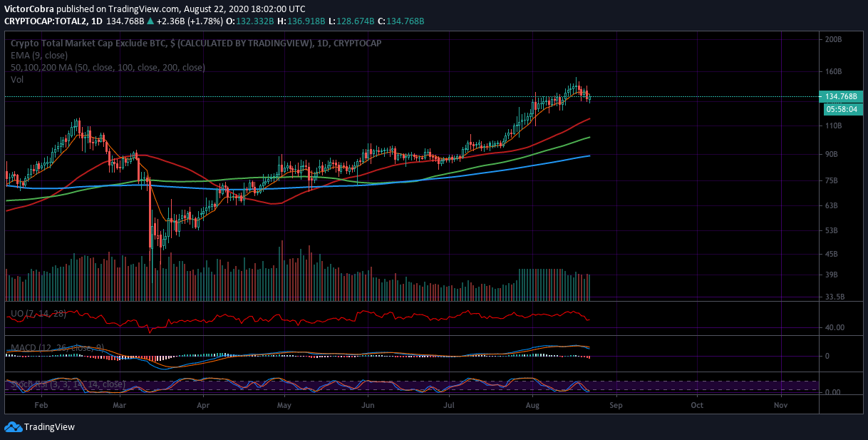Open the TradingView wordmark beside the logo
868x440 pixels.
click(49, 427)
